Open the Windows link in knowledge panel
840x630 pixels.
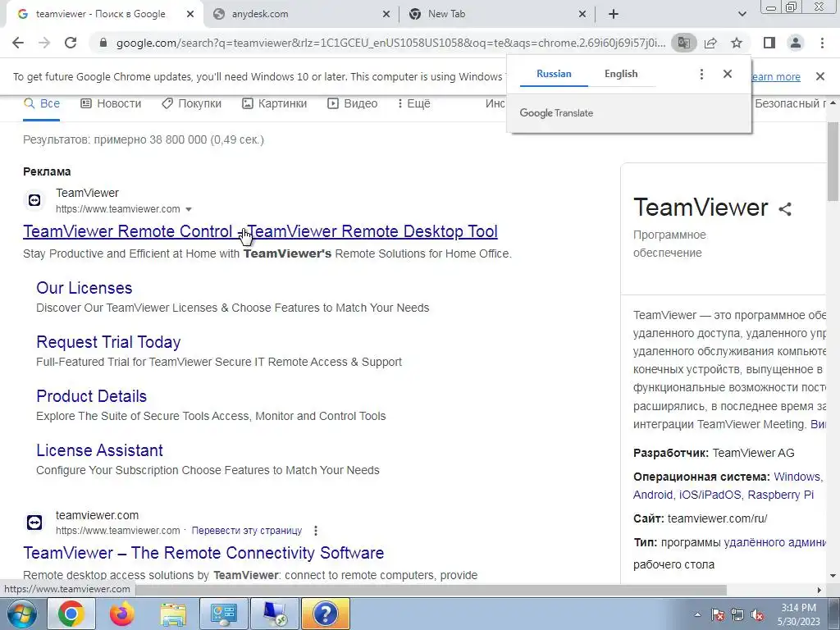click(797, 477)
